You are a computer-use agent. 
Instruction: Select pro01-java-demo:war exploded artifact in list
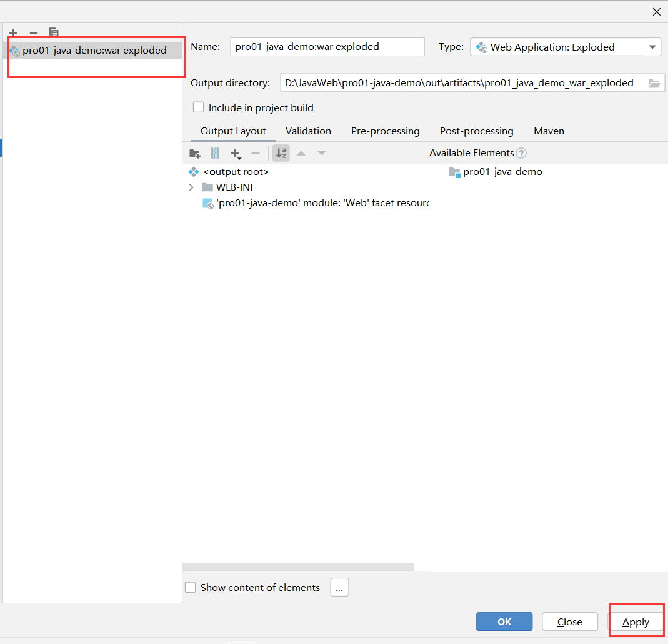93,50
